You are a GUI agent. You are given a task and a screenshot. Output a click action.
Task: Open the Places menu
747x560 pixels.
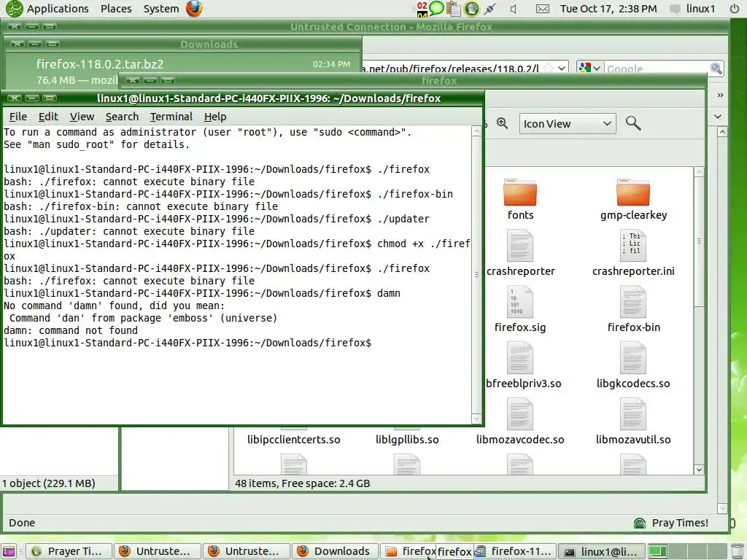click(x=116, y=9)
